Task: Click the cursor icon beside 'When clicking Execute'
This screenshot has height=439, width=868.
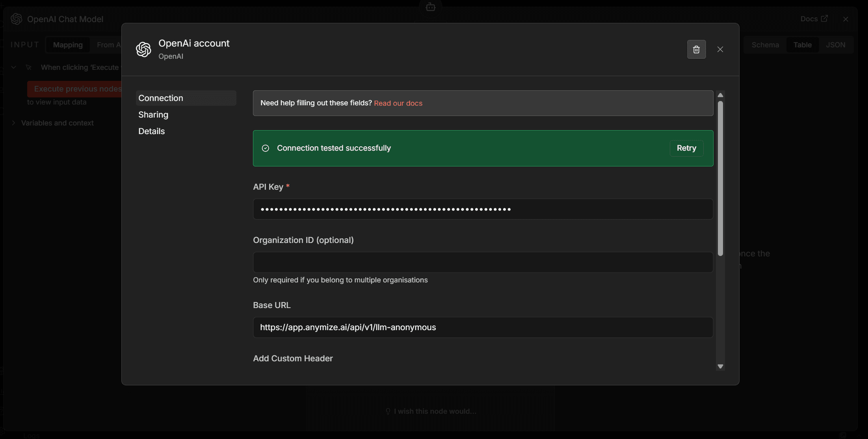Action: 29,67
